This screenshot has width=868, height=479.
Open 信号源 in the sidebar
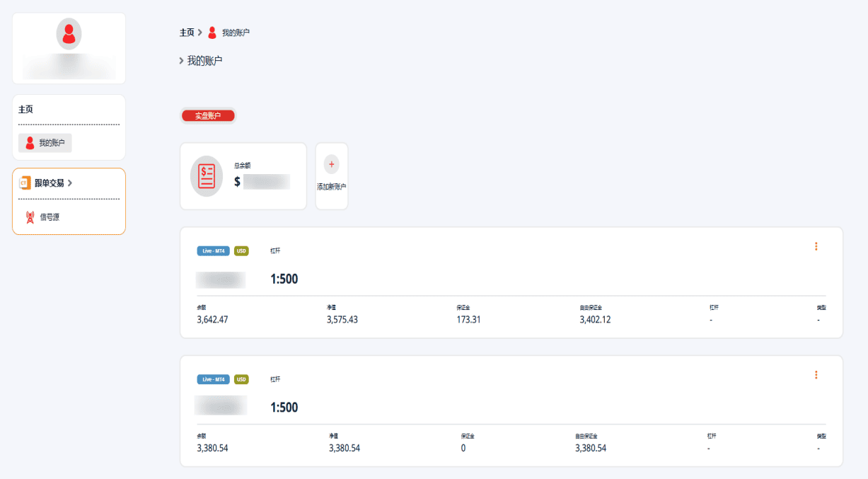50,217
